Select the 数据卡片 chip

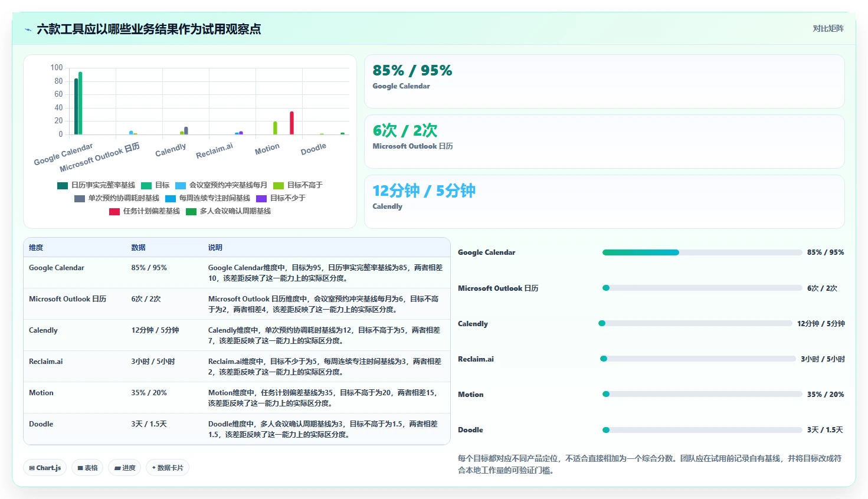168,468
